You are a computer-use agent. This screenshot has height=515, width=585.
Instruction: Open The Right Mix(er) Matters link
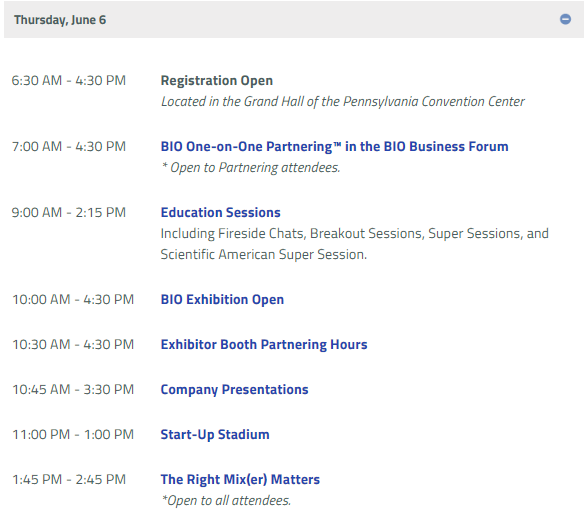click(240, 480)
